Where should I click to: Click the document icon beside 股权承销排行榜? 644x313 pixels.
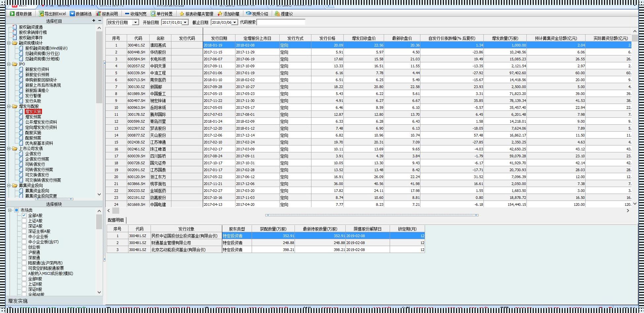click(x=15, y=32)
